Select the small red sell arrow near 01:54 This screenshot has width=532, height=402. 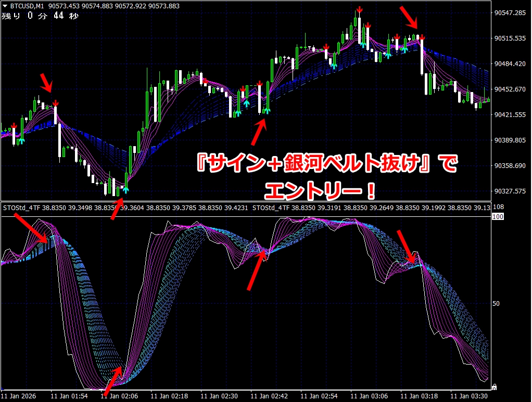55,103
